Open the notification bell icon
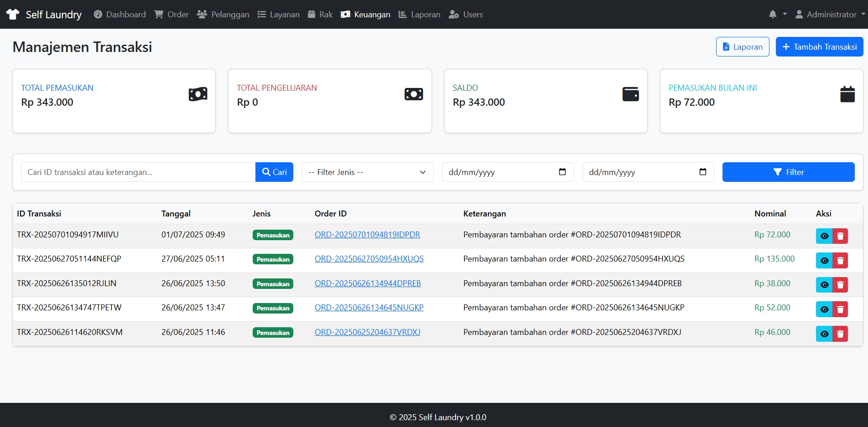The width and height of the screenshot is (868, 427). click(773, 14)
